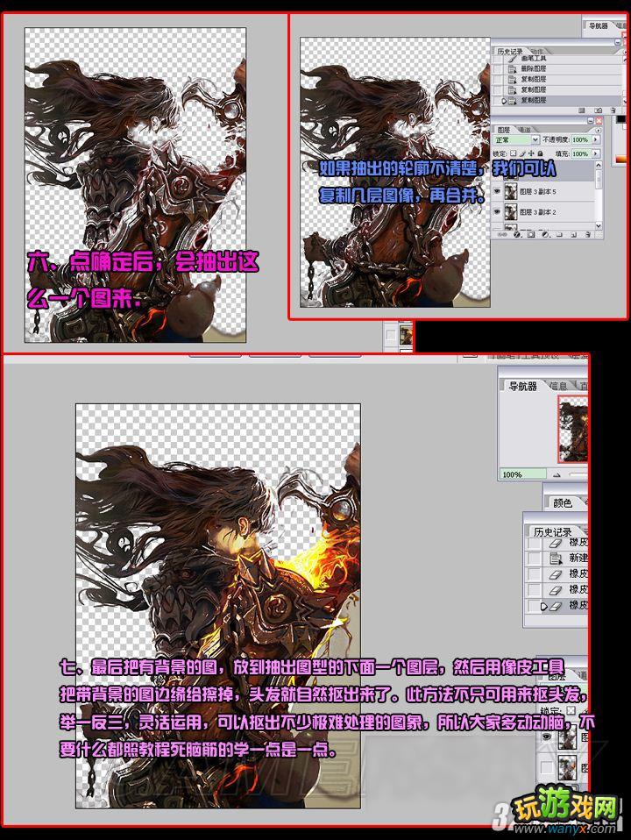Select the 历史记录 tab in upper panel
This screenshot has height=840, width=631.
pyautogui.click(x=509, y=52)
